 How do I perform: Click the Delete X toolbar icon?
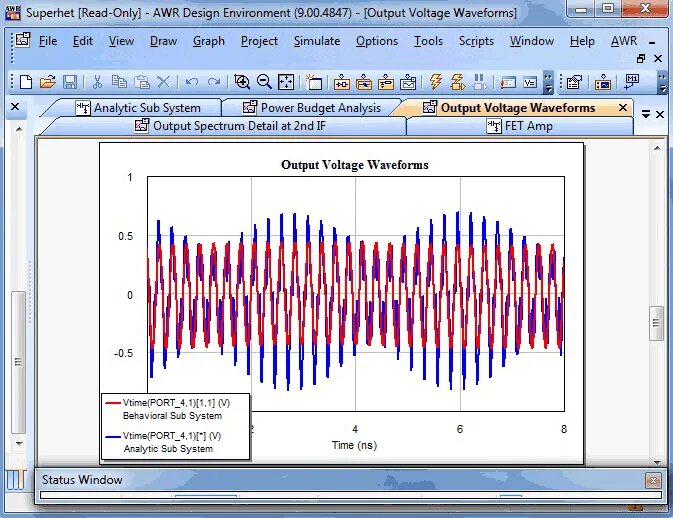click(x=163, y=82)
